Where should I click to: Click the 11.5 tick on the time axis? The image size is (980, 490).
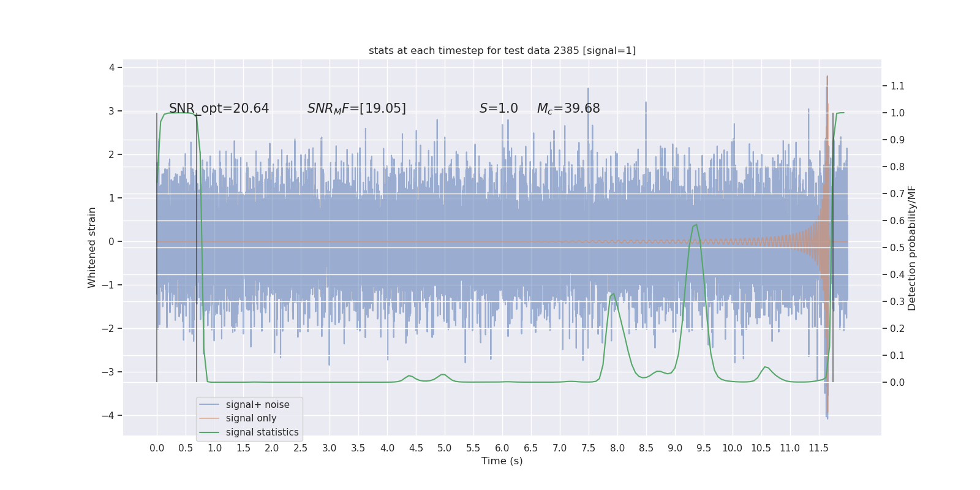[x=818, y=448]
